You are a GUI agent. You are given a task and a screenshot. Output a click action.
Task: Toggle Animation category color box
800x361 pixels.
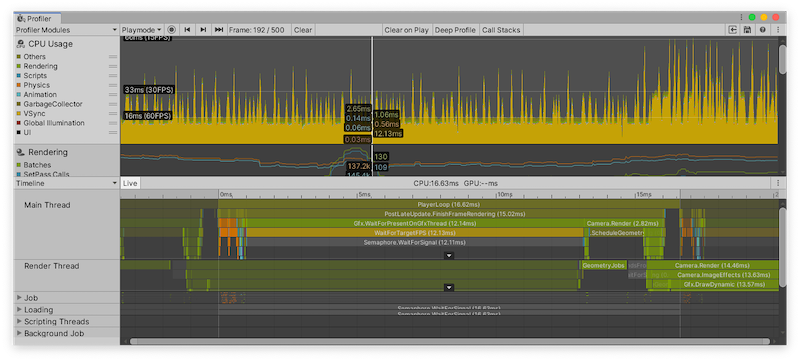point(19,94)
